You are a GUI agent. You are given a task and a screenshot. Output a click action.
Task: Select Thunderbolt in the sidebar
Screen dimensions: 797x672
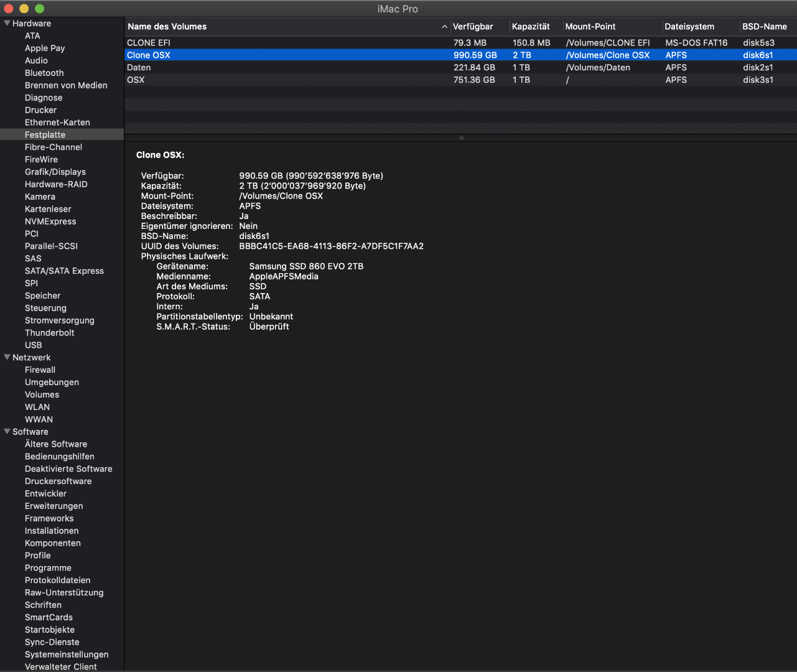49,333
